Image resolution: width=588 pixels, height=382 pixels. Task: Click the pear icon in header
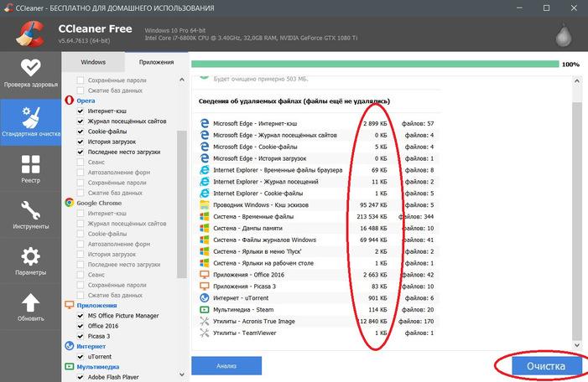(563, 35)
